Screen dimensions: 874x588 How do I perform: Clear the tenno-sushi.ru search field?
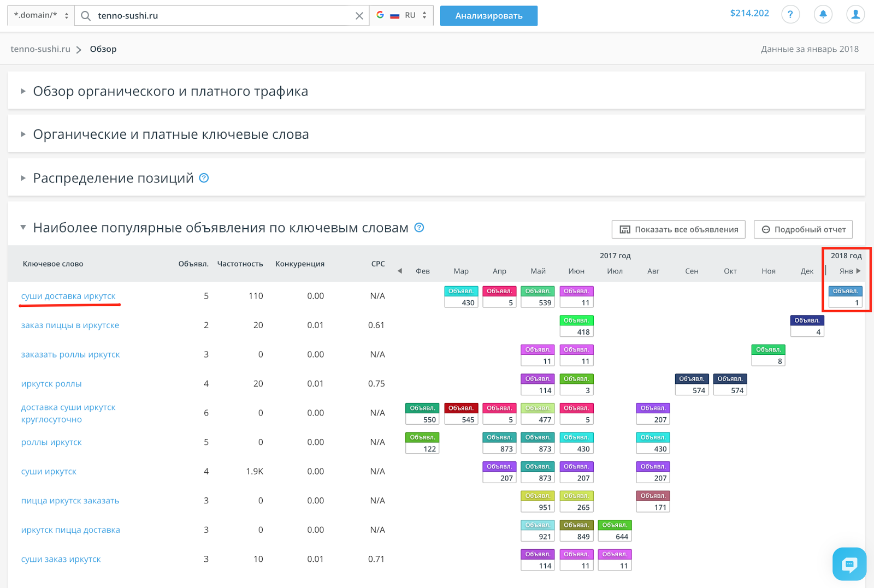pos(359,16)
